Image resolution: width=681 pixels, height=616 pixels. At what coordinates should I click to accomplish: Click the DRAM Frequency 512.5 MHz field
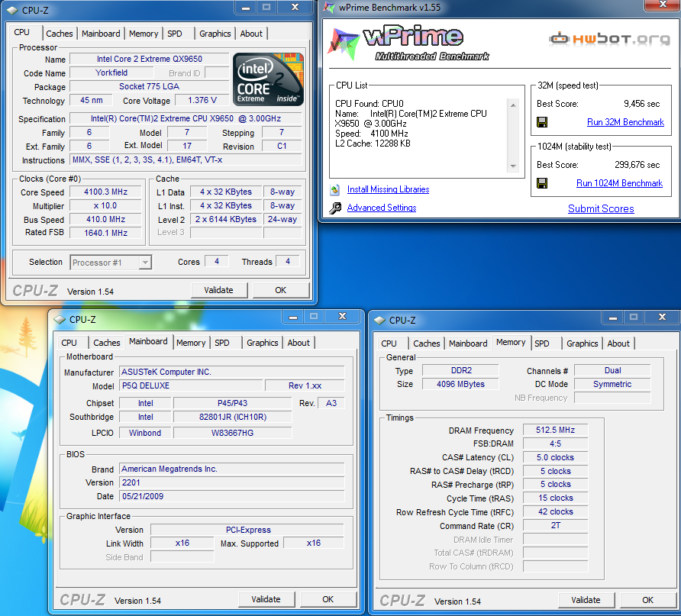point(556,431)
